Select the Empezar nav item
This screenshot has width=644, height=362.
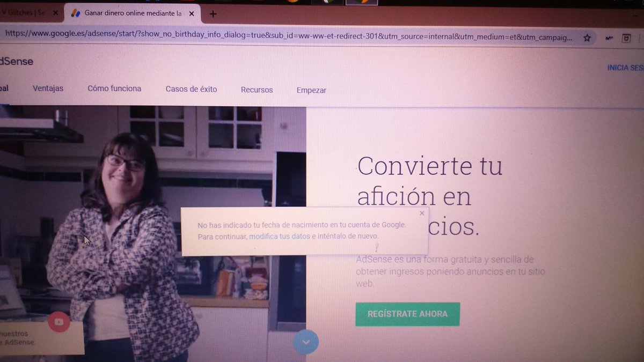point(311,90)
